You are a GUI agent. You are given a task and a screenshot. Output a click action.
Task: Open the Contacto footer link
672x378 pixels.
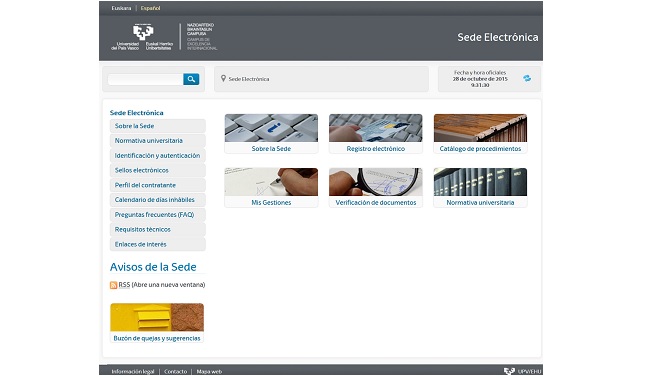coord(176,372)
